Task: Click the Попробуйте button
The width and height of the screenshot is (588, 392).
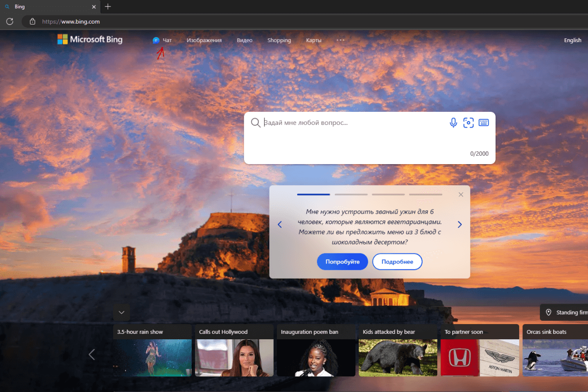Action: (342, 262)
